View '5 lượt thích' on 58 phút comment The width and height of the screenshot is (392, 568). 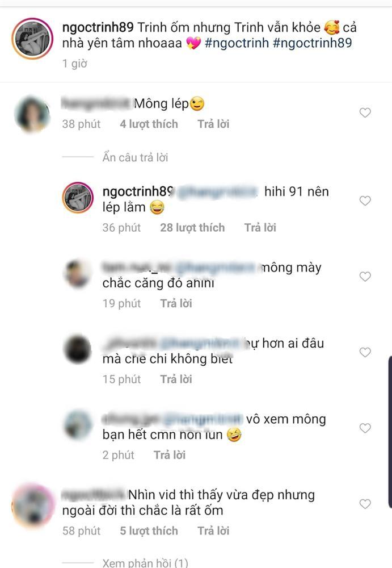(x=149, y=531)
